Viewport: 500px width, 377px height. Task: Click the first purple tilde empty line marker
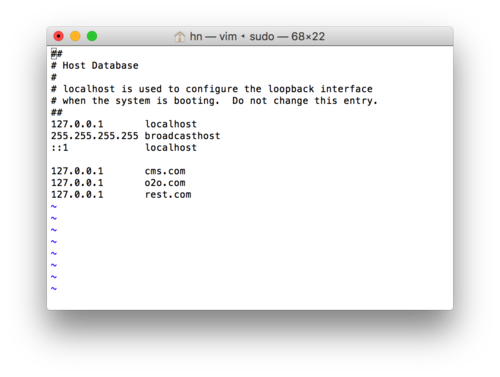coord(54,207)
